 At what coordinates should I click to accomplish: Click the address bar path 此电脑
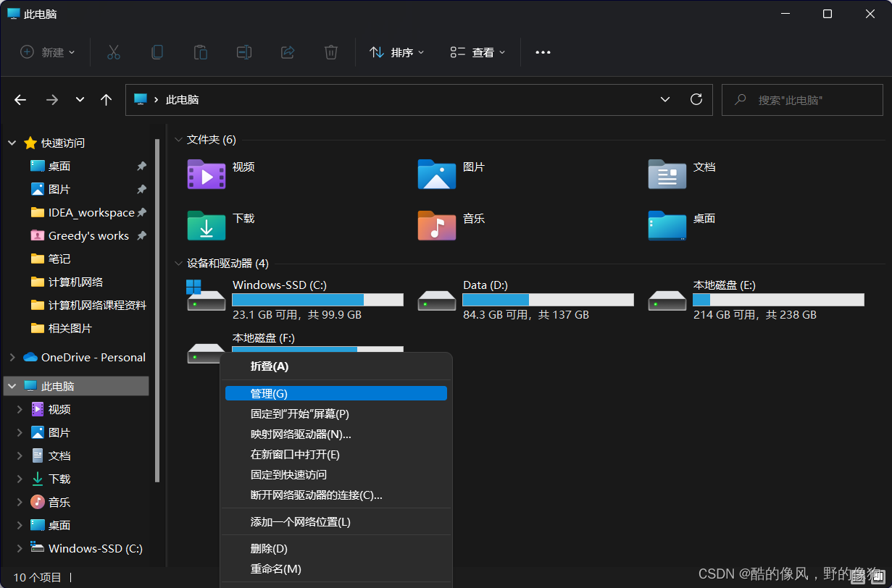(182, 100)
